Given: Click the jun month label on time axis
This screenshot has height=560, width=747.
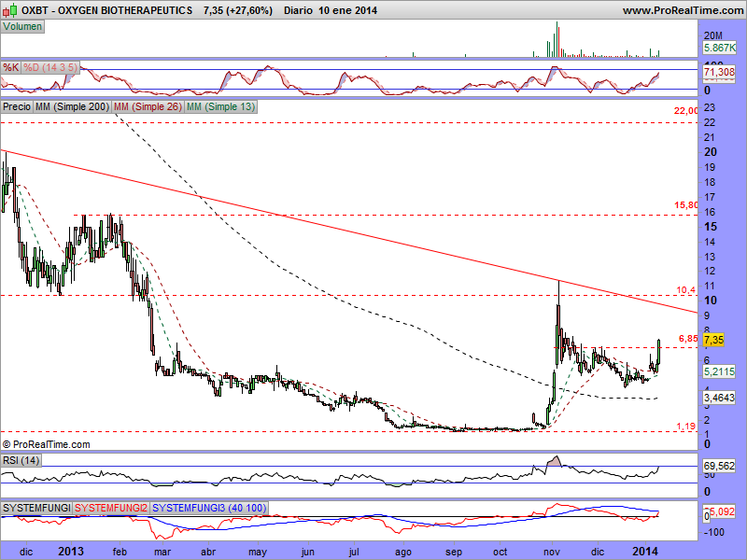Looking at the screenshot, I should (308, 553).
